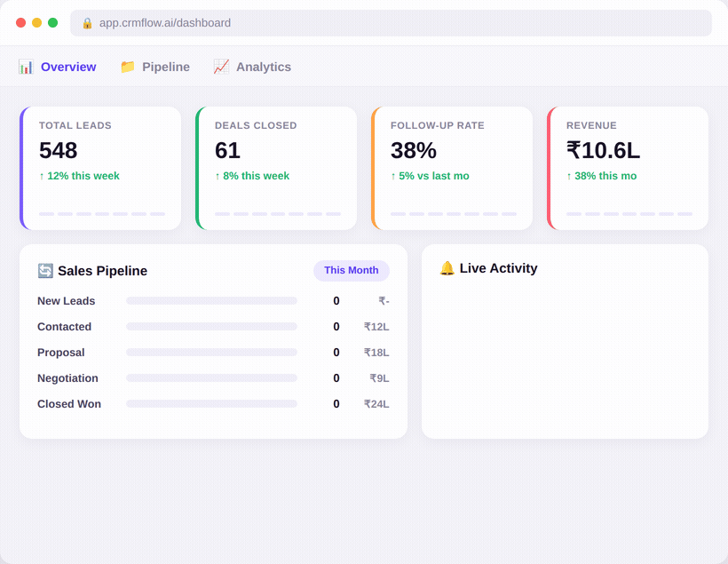The height and width of the screenshot is (564, 728).
Task: Click the ₹12L amount in Contacted row
Action: tap(376, 327)
